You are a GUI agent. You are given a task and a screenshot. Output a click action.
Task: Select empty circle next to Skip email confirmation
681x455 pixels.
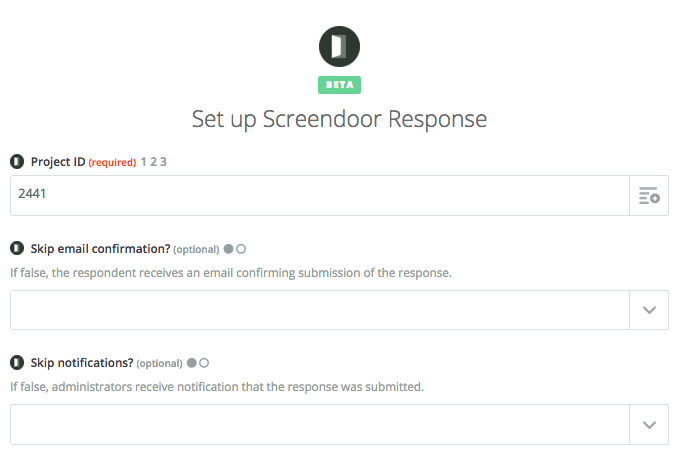click(x=241, y=249)
